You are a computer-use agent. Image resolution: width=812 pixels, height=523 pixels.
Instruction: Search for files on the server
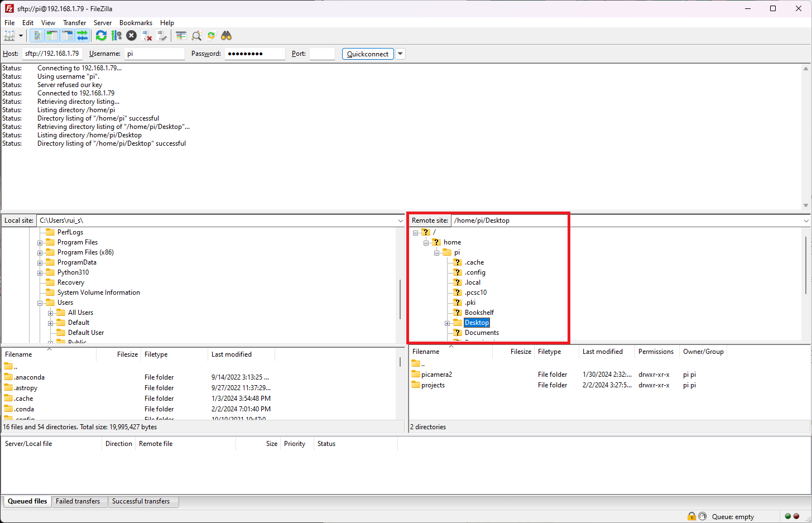click(x=226, y=35)
